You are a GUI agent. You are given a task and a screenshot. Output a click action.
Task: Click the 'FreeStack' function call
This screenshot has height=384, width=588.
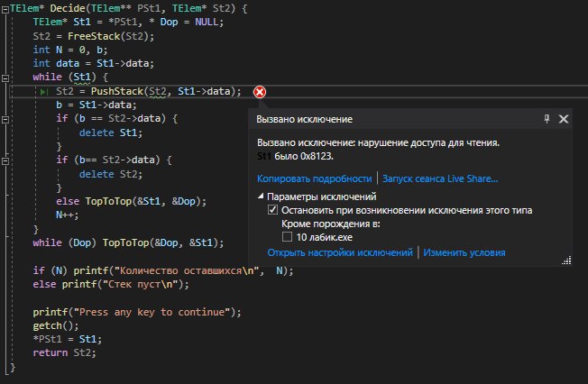(x=94, y=36)
